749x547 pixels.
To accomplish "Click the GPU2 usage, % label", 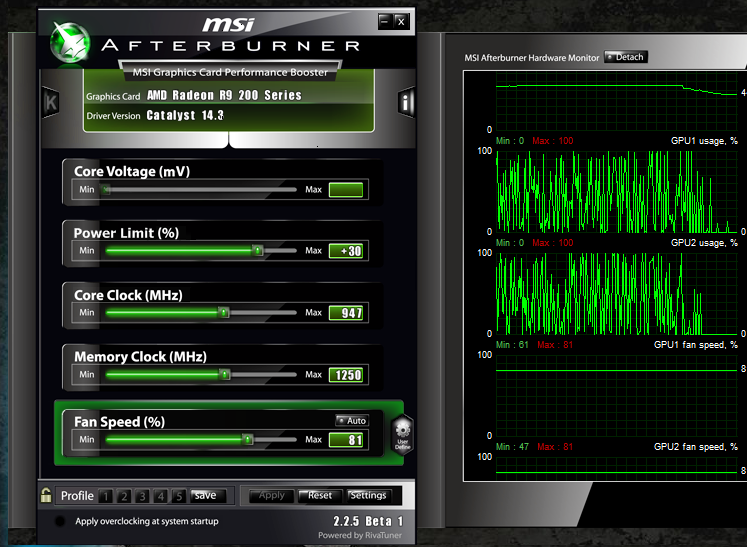I will (x=704, y=242).
